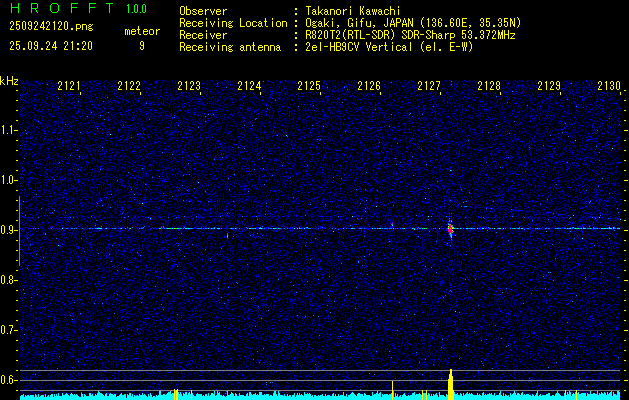This screenshot has height=400, width=629.
Task: Click the Observer field label
Action: click(x=203, y=11)
